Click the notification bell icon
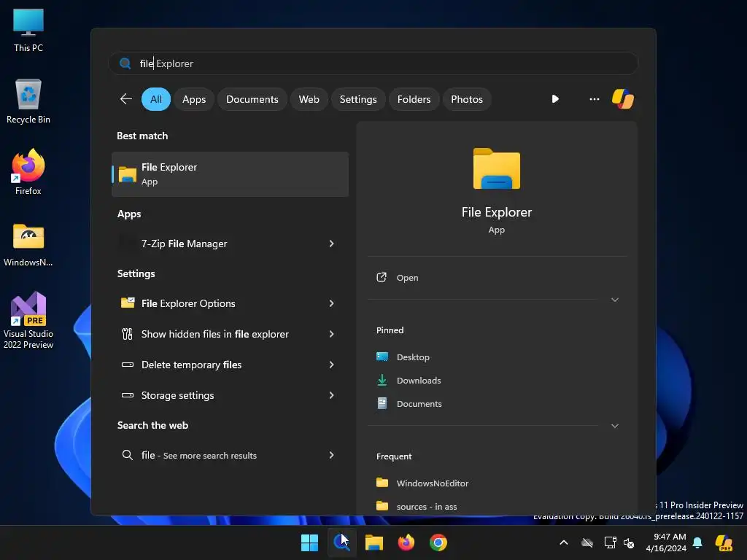The image size is (747, 560). 697,542
